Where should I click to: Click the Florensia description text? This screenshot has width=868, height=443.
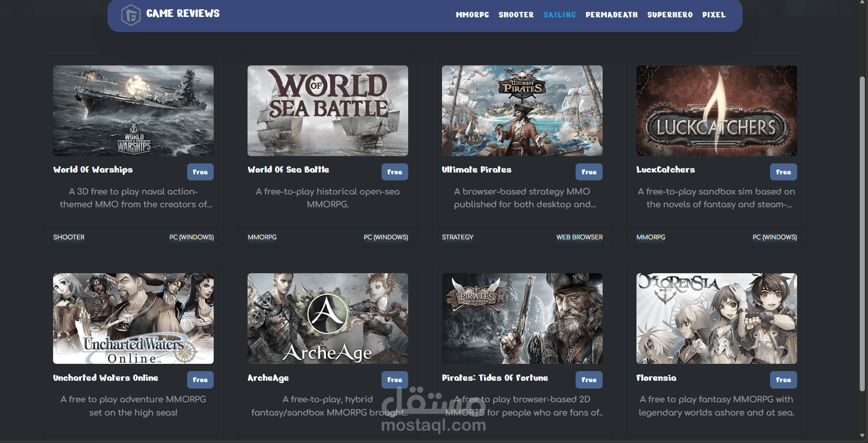point(717,406)
